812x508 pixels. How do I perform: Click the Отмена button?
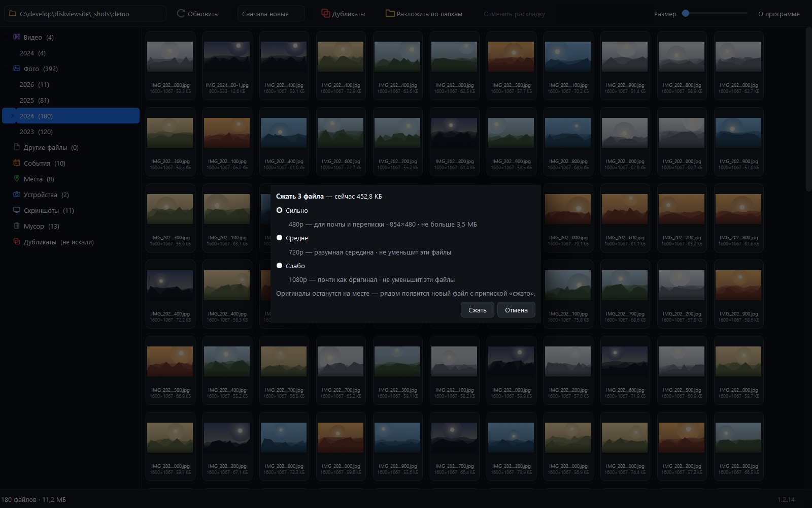point(516,310)
